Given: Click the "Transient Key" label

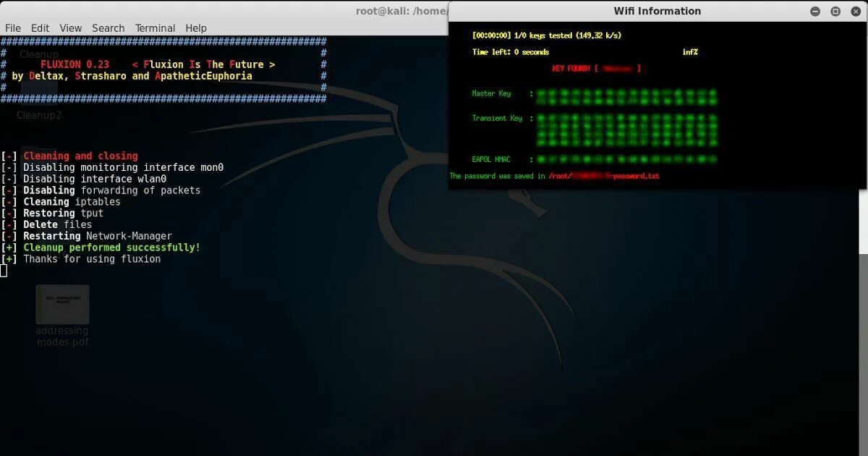Looking at the screenshot, I should (497, 118).
